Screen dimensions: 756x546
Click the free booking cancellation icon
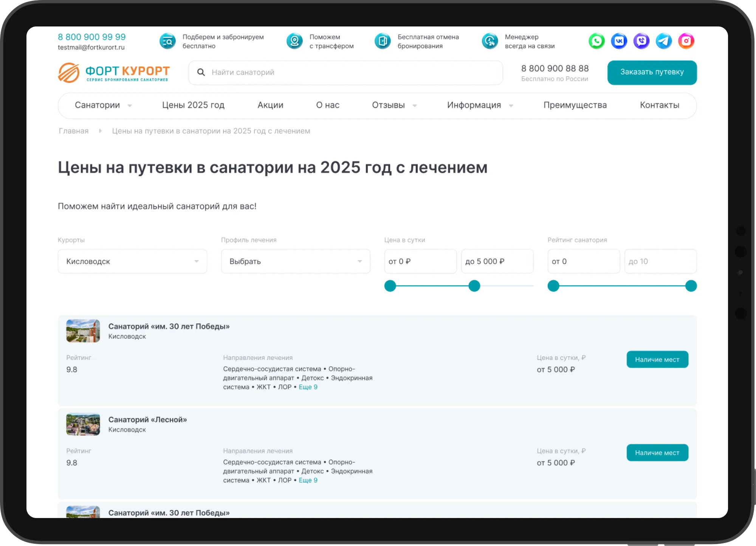383,41
